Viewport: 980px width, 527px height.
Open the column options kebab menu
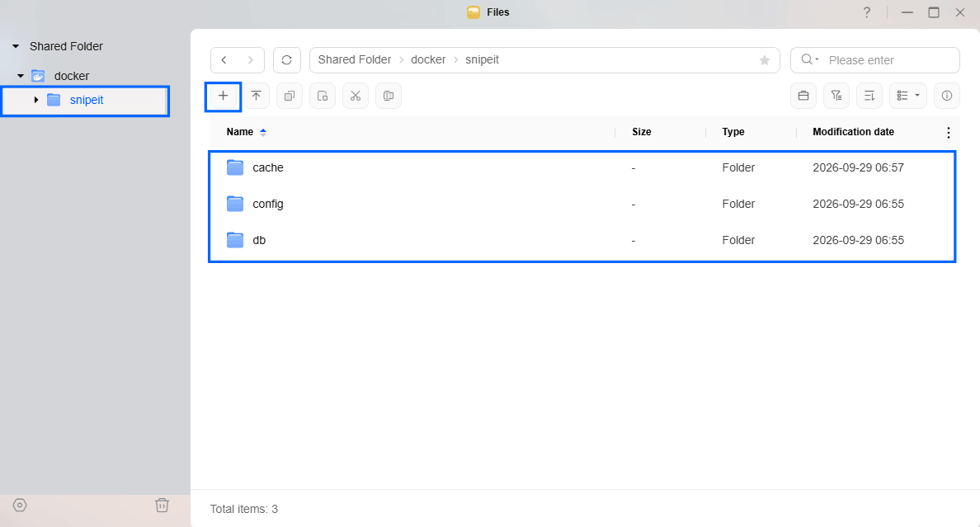(x=948, y=133)
